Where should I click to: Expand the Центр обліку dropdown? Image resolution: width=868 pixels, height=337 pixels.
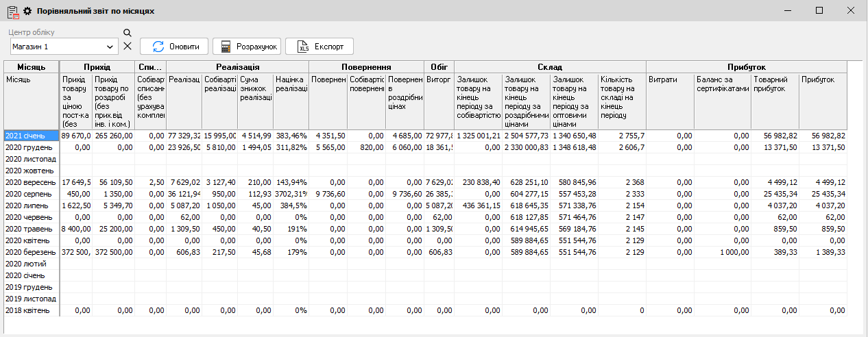pos(110,47)
